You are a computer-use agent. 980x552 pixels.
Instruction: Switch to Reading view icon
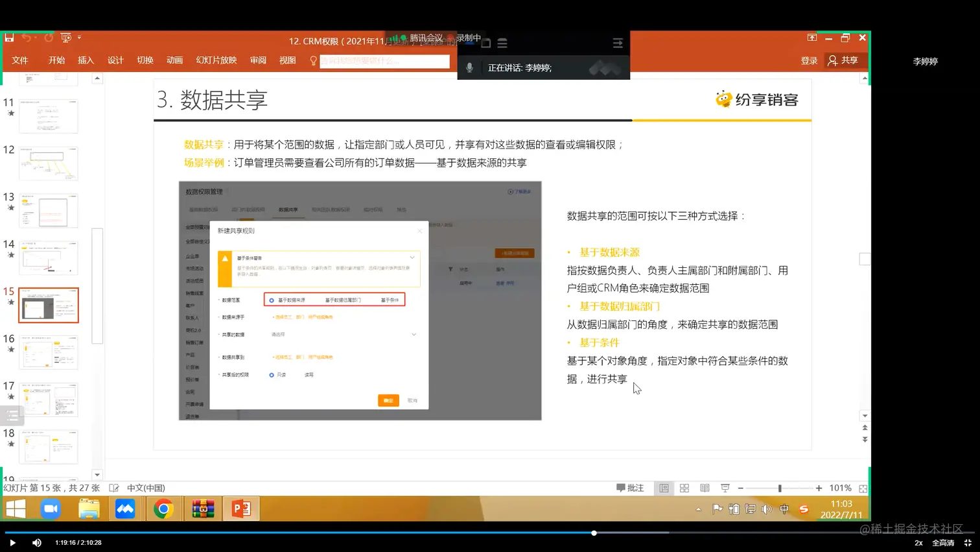pyautogui.click(x=705, y=488)
